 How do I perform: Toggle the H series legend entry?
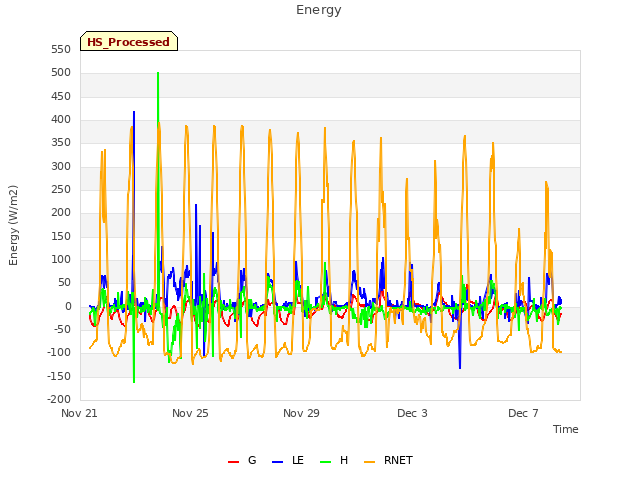pyautogui.click(x=334, y=460)
